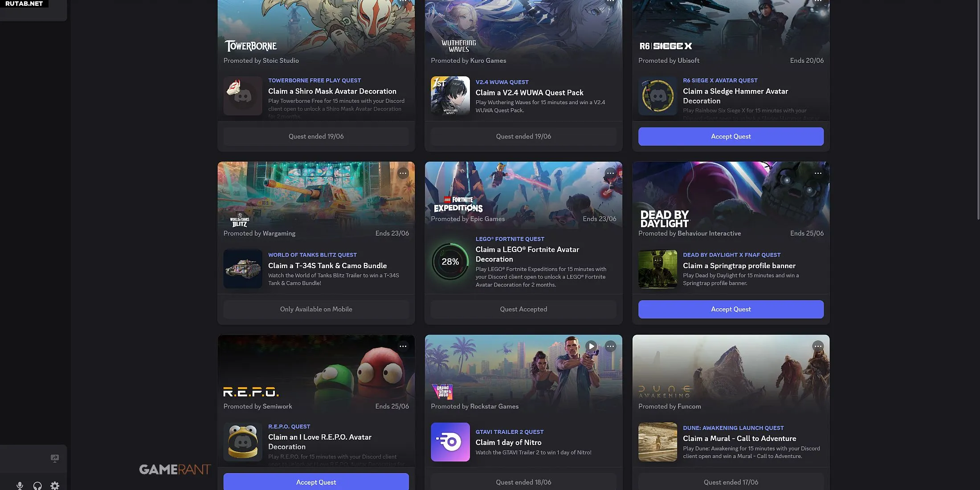Accept the Dead by Daylight x FNAF quest
Viewport: 980px width, 490px height.
[x=731, y=309]
